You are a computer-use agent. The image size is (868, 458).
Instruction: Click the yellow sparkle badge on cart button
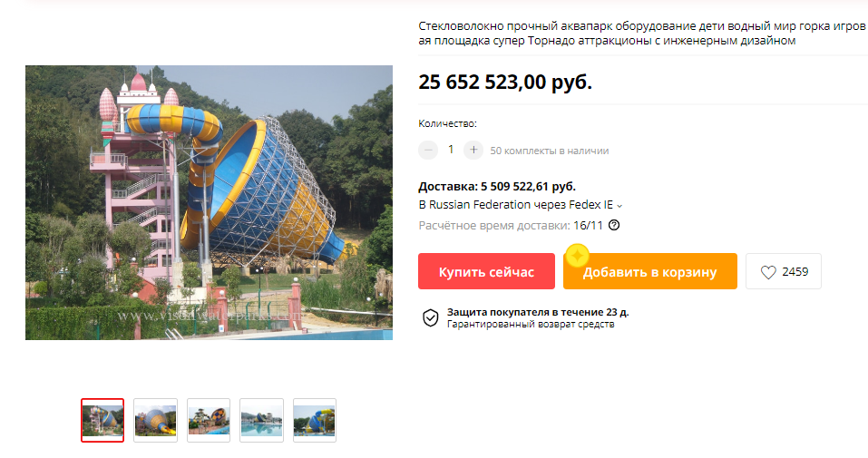click(577, 256)
